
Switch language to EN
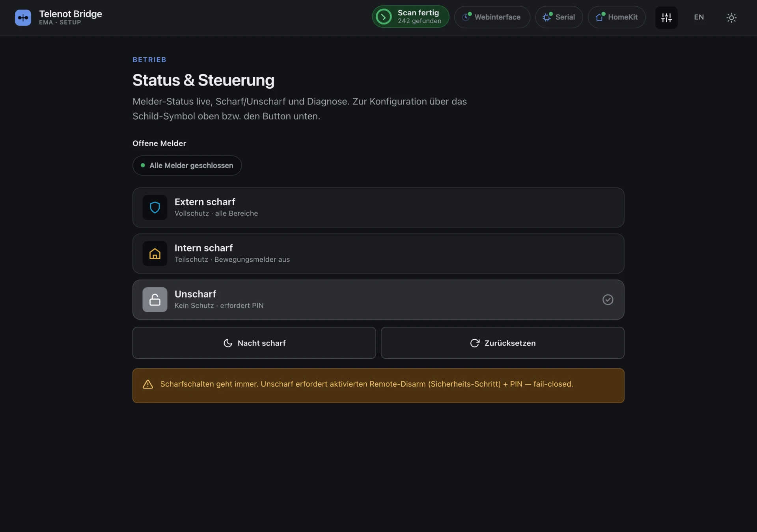tap(699, 17)
